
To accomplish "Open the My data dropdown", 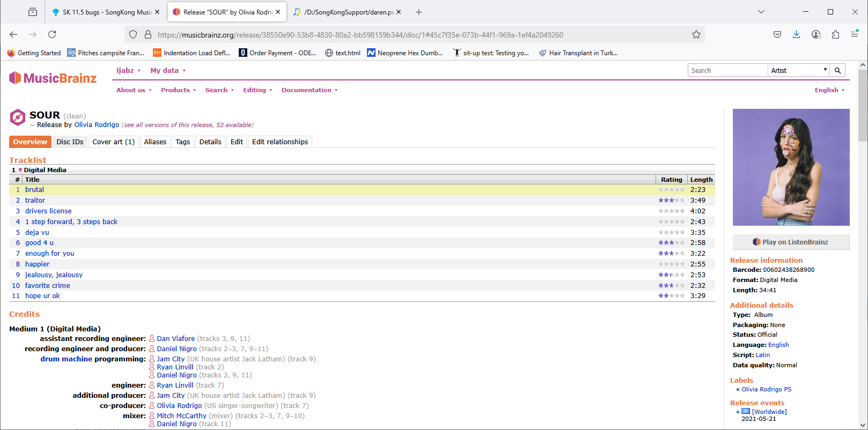I will [x=168, y=70].
